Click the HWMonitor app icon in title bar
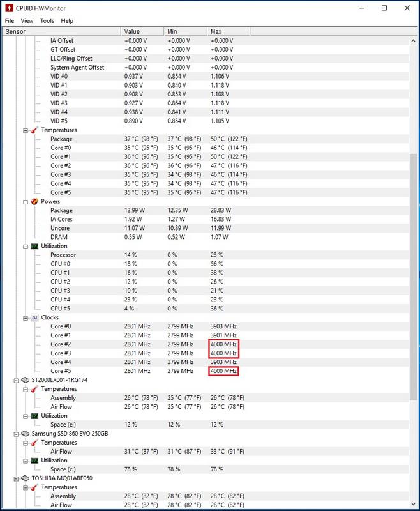The image size is (420, 511). tap(9, 8)
